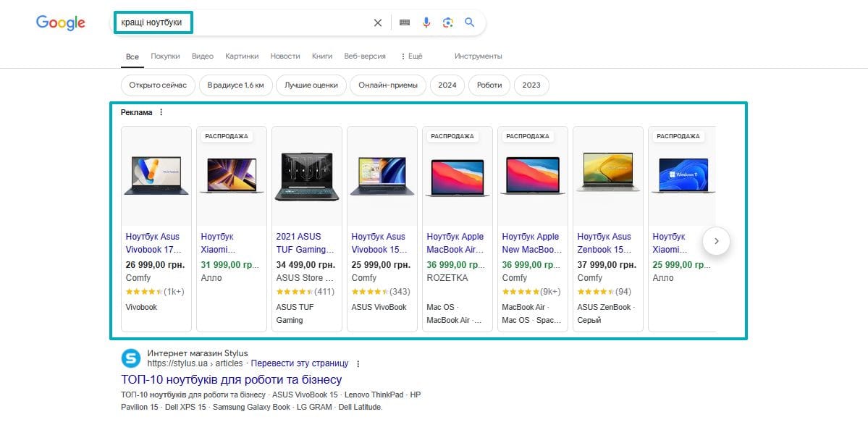This screenshot has height=430, width=868.
Task: Click the 37 999,00 грн. price
Action: [607, 264]
